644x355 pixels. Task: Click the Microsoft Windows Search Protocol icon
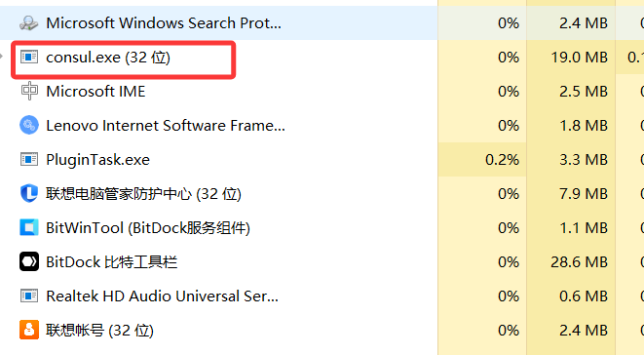coord(29,23)
